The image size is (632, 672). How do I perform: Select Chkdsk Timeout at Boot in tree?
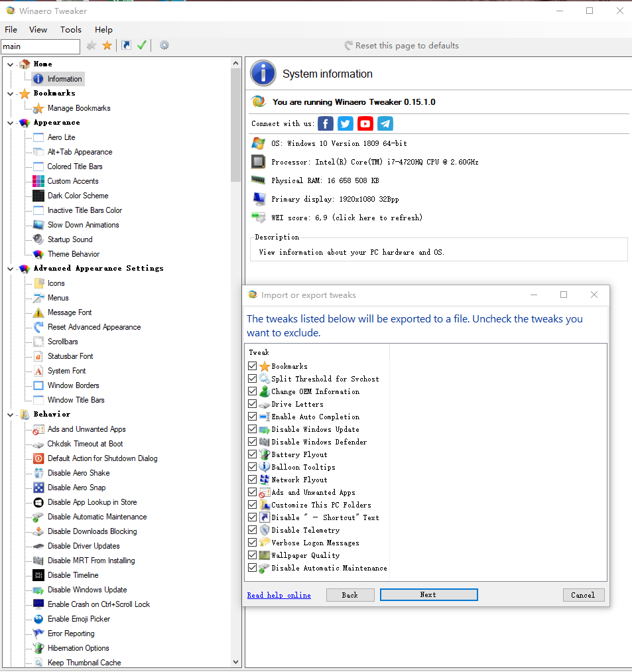pyautogui.click(x=85, y=444)
